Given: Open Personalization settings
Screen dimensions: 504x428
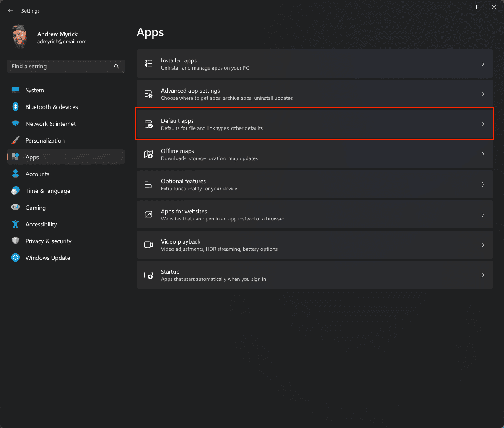Looking at the screenshot, I should pyautogui.click(x=66, y=140).
